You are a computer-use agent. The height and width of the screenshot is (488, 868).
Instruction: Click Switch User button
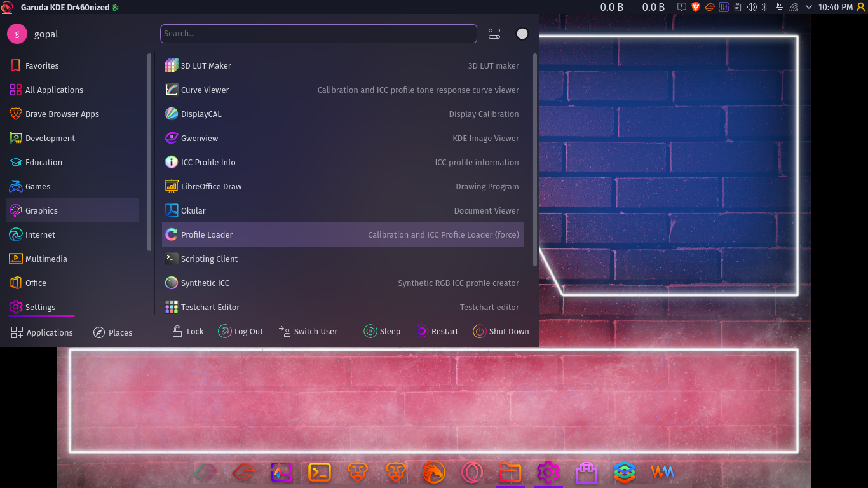(308, 331)
